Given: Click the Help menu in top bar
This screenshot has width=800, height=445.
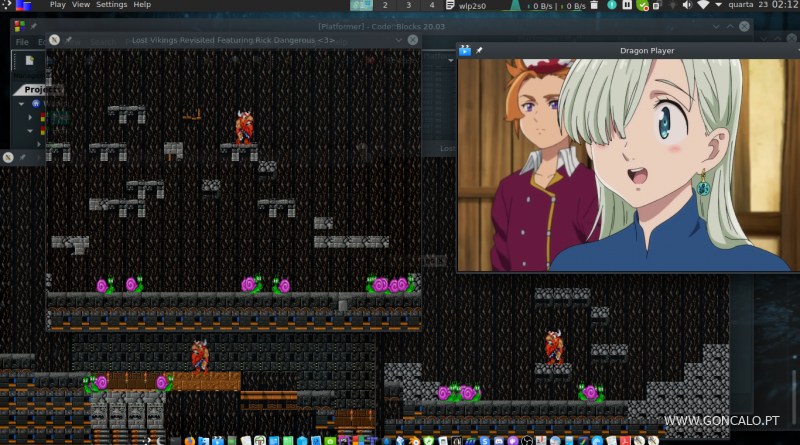Looking at the screenshot, I should coord(142,5).
